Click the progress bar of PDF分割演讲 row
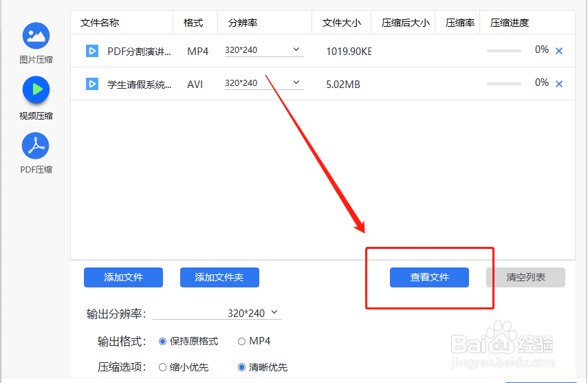 504,51
